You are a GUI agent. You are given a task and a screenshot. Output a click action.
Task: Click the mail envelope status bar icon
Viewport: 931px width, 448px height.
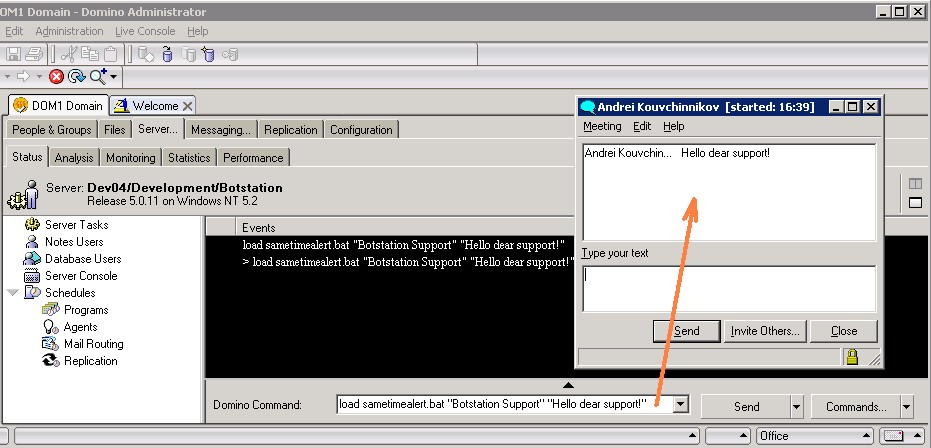[894, 436]
